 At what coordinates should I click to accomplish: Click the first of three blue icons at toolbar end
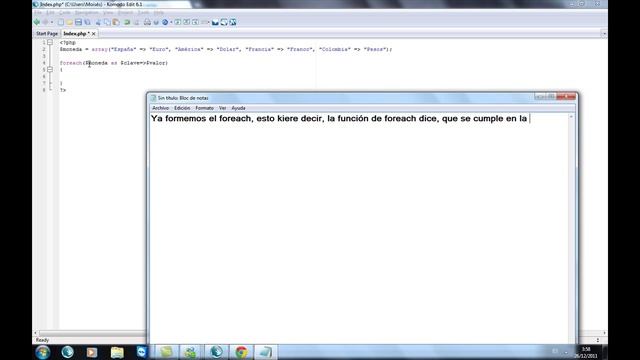point(215,22)
